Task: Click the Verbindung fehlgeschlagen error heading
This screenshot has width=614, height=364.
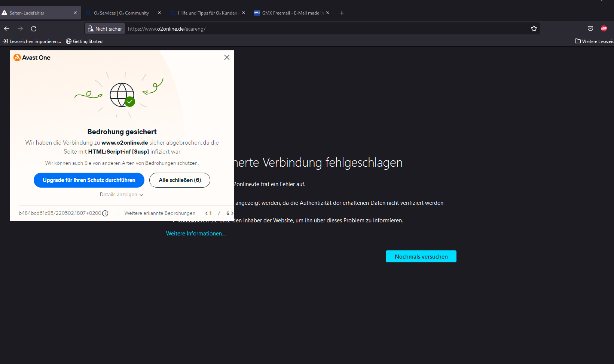Action: pos(318,163)
